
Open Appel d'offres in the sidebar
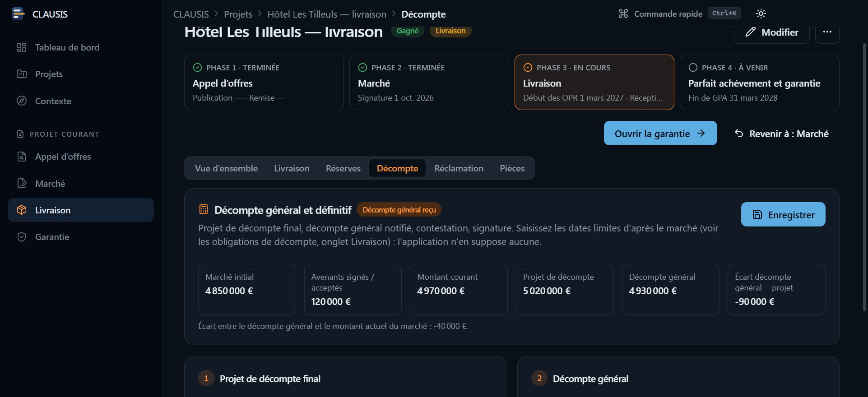(x=81, y=157)
